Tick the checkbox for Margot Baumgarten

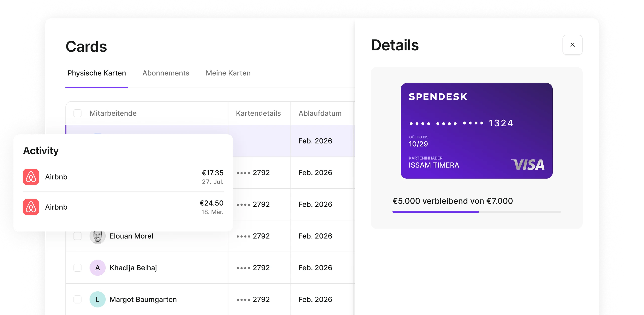(78, 299)
